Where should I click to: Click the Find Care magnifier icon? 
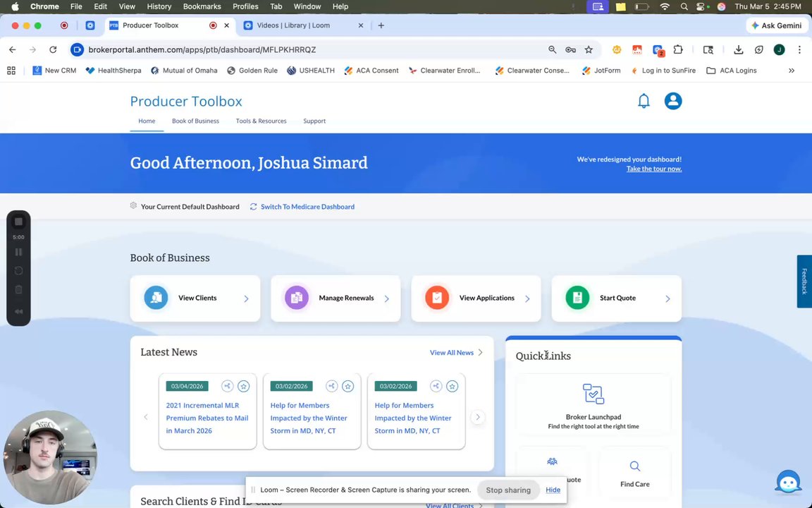[x=634, y=466]
